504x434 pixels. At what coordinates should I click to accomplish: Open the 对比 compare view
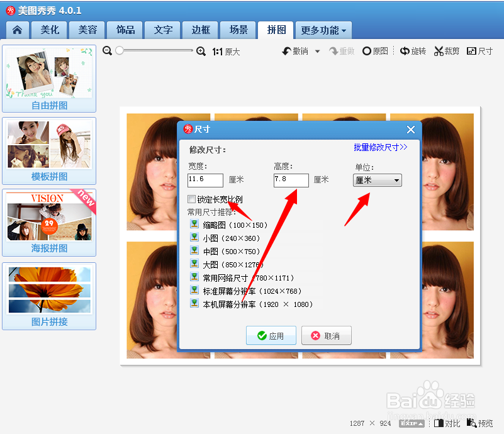tap(447, 423)
